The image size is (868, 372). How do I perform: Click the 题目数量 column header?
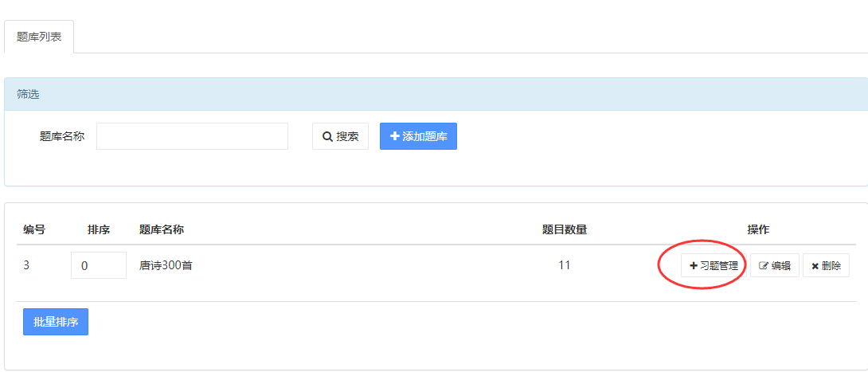coord(564,229)
